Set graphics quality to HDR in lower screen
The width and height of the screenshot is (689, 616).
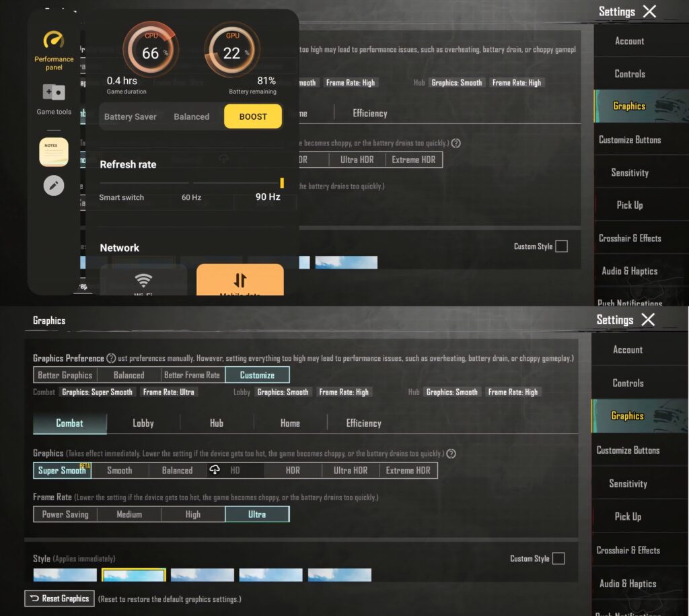[293, 471]
